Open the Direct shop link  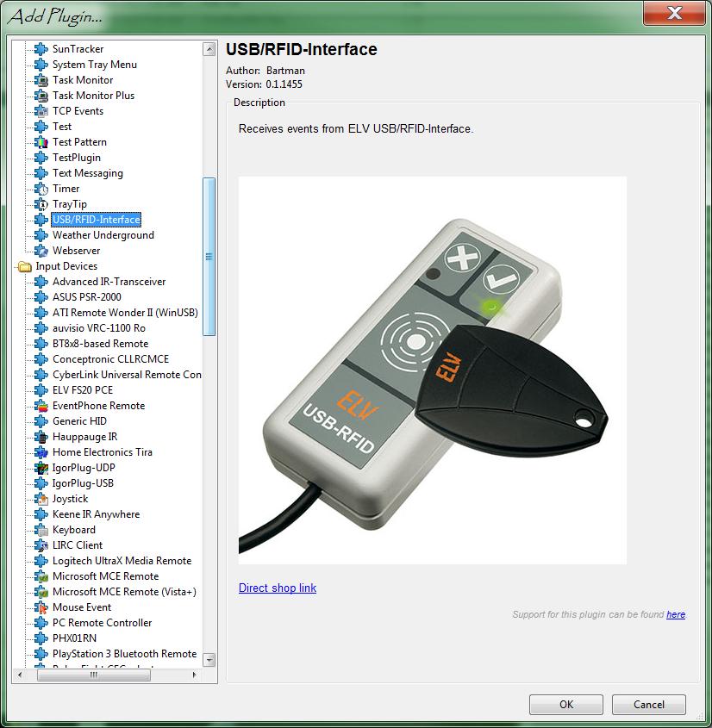[278, 588]
